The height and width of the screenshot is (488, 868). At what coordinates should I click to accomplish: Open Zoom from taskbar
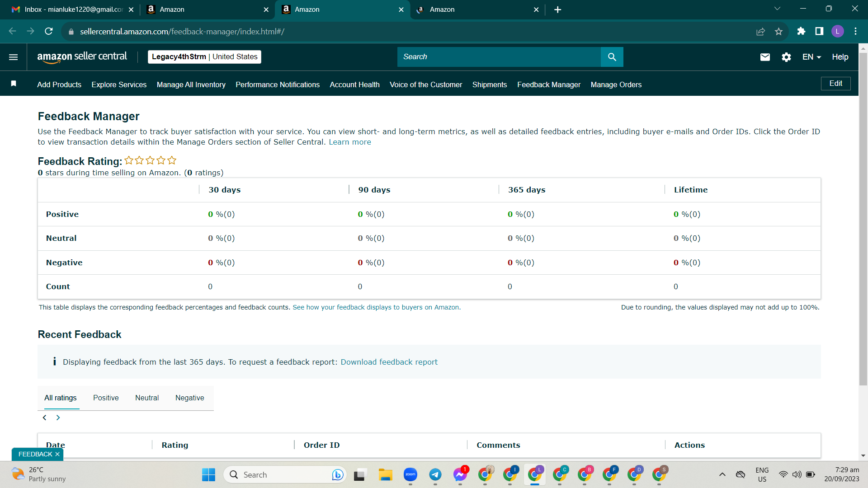(410, 474)
